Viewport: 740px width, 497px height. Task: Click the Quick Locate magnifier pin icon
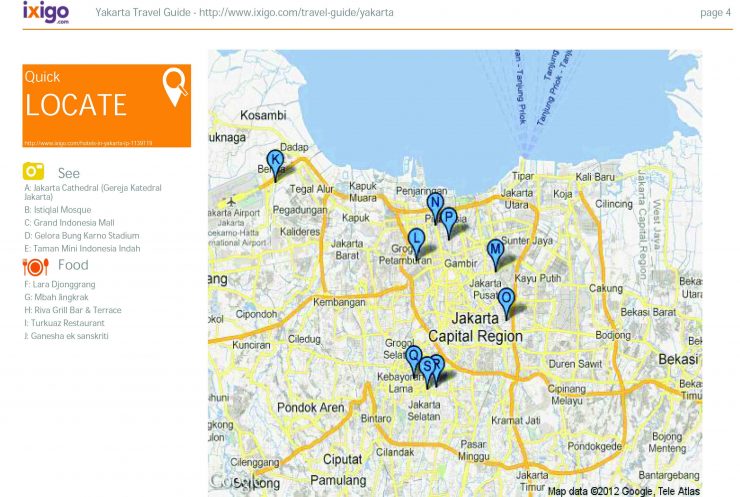pyautogui.click(x=175, y=87)
